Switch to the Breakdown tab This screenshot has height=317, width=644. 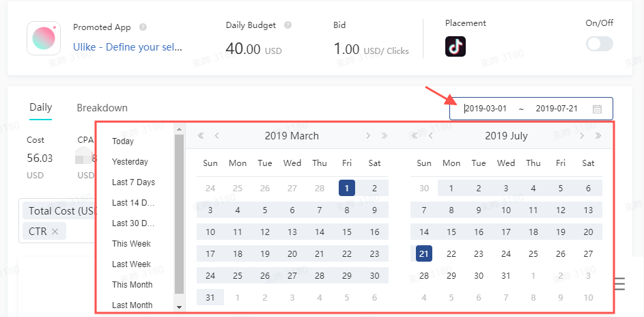(x=102, y=108)
